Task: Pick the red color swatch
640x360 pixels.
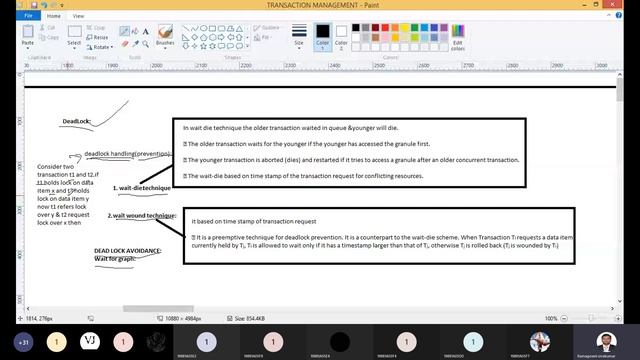Action: click(385, 27)
